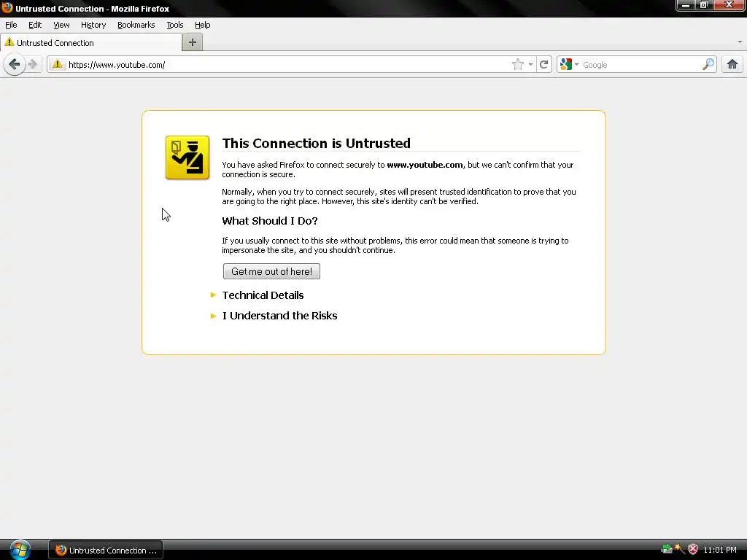Go to the Home page icon
The height and width of the screenshot is (560, 747).
click(732, 64)
